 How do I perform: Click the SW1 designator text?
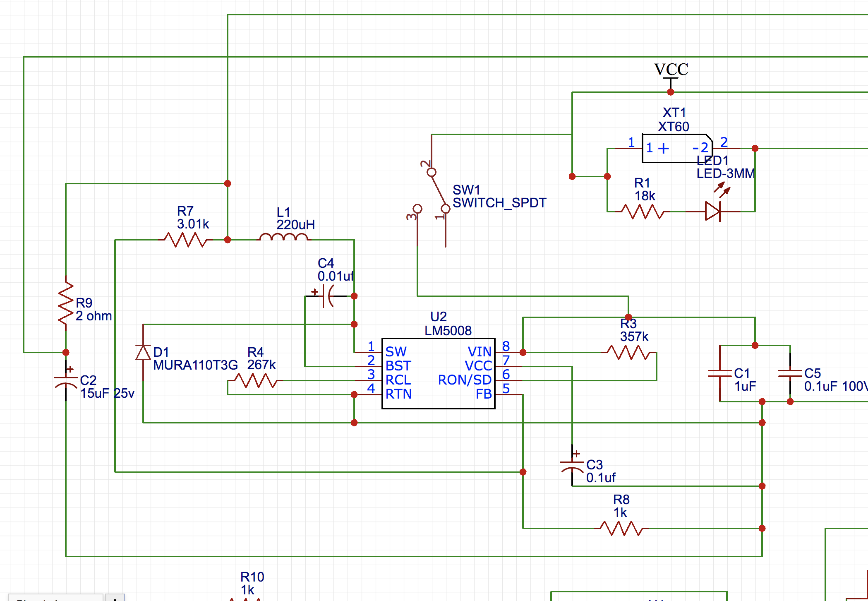click(466, 190)
